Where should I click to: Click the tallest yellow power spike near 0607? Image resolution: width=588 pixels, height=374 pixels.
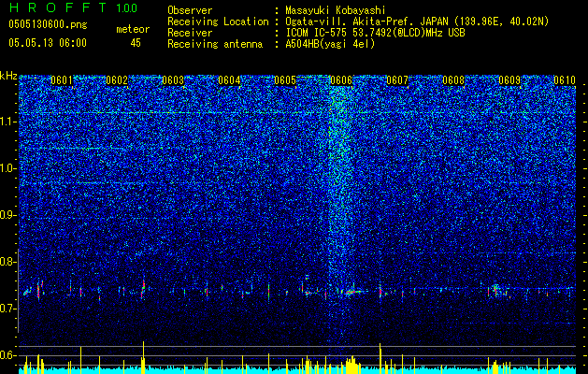click(x=380, y=358)
